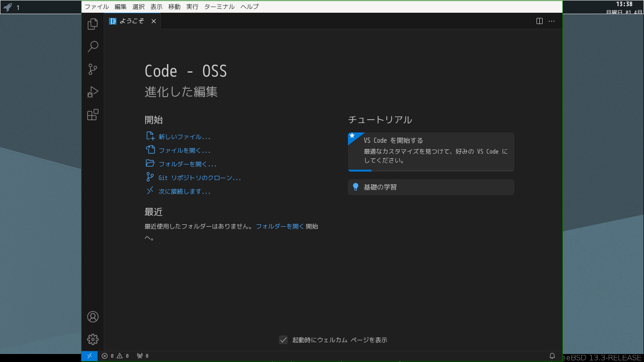The image size is (644, 362).
Task: Click the rocket launcher icon in desktop panel
Action: coord(8,7)
